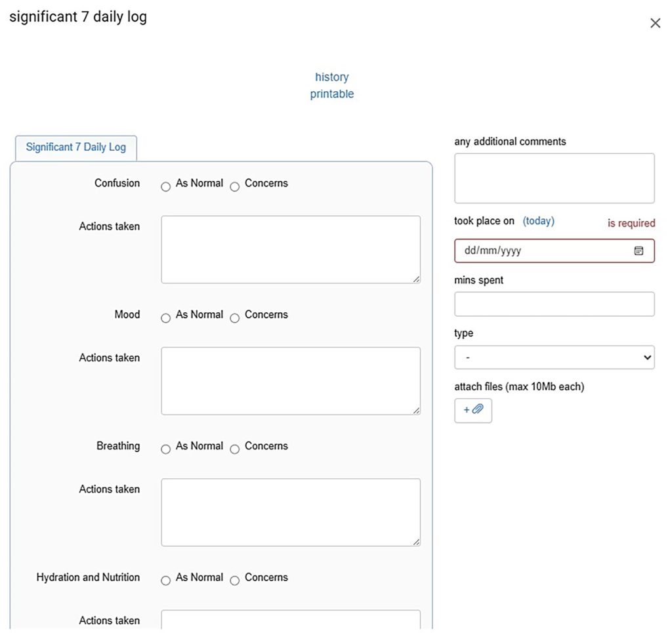The image size is (672, 633).
Task: Click the Actions taken box under Confusion
Action: [290, 249]
